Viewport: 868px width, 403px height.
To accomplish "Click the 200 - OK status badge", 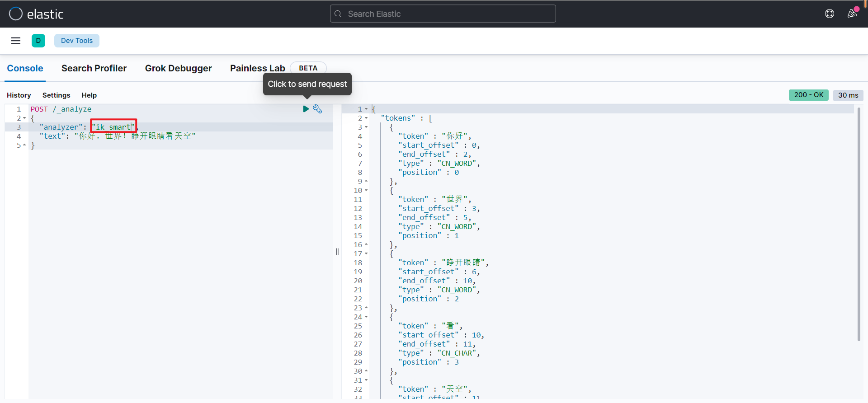I will [x=809, y=95].
